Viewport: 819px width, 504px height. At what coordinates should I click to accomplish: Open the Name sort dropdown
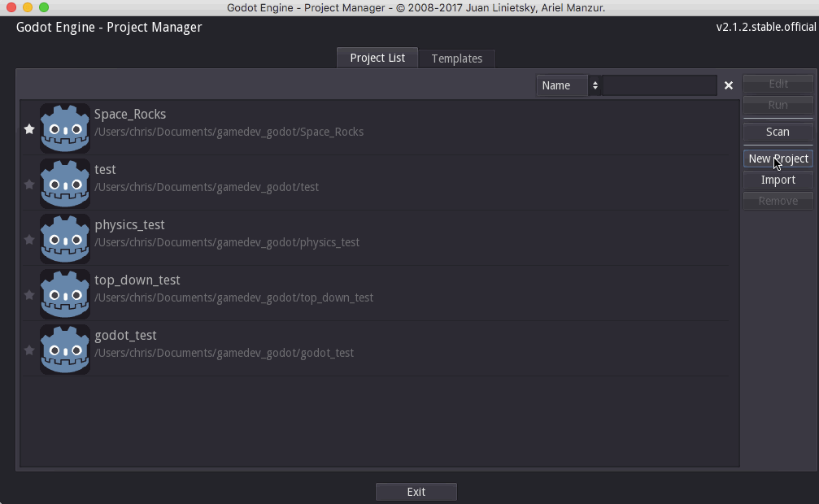(x=569, y=85)
